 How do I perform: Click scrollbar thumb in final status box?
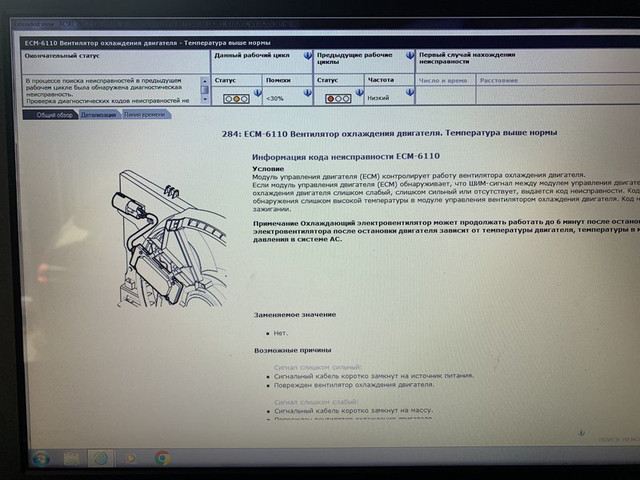(x=205, y=90)
